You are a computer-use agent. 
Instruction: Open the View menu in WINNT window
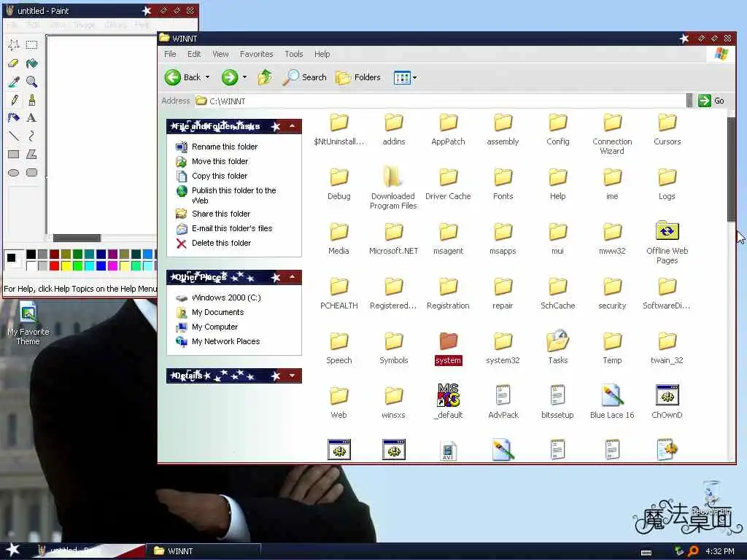pos(220,54)
